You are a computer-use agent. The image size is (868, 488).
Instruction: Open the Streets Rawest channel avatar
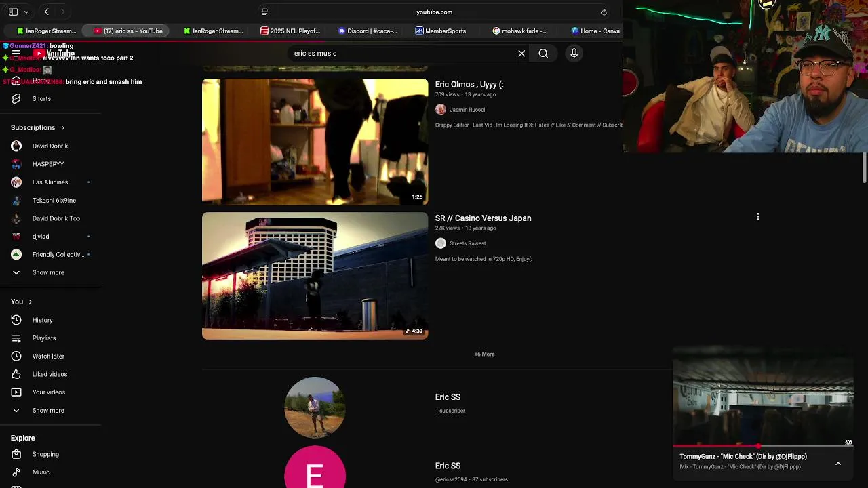click(441, 243)
